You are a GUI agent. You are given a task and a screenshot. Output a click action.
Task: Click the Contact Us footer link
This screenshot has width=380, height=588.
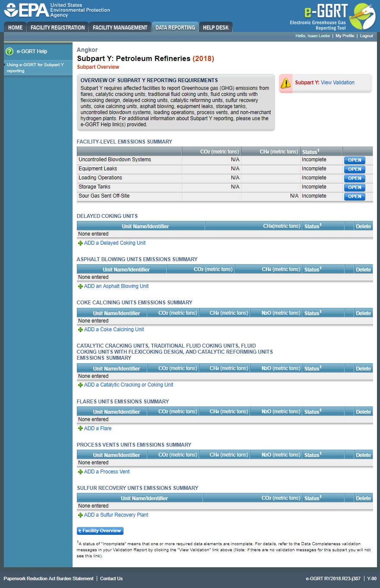click(x=111, y=578)
